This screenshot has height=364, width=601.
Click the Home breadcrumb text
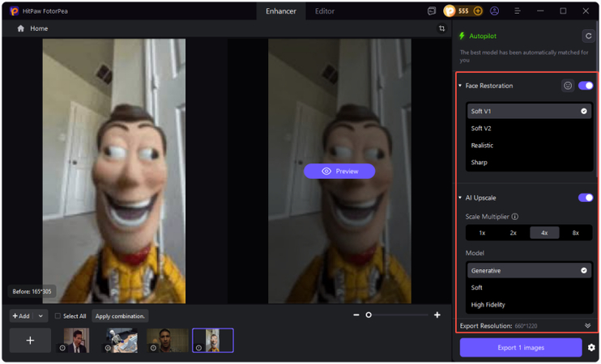coord(39,28)
